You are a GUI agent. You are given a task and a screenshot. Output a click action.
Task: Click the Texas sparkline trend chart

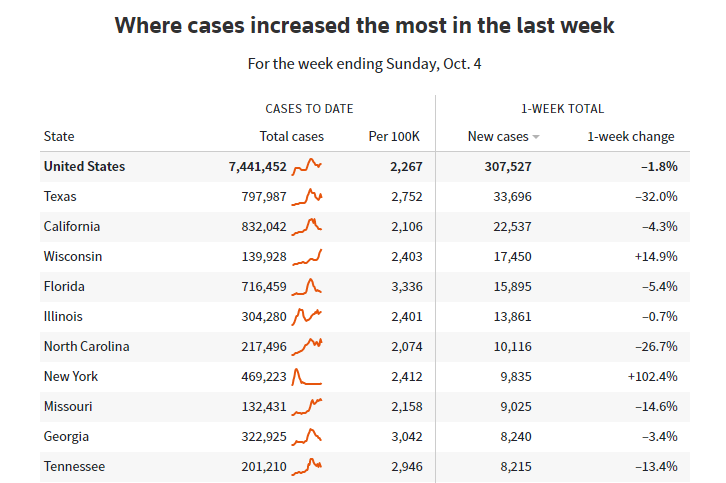(x=307, y=196)
